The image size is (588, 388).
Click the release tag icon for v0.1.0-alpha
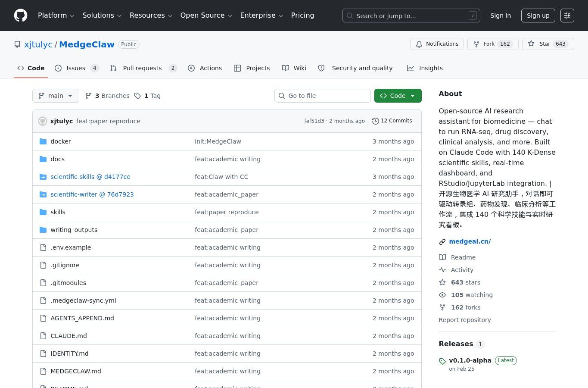click(442, 361)
